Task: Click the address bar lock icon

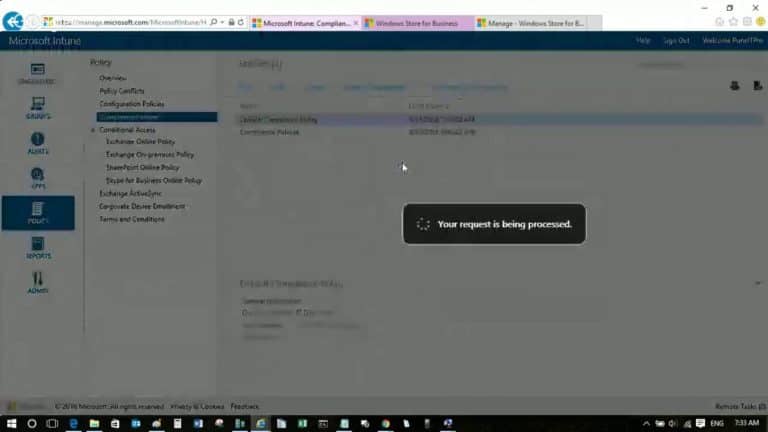Action: click(231, 22)
